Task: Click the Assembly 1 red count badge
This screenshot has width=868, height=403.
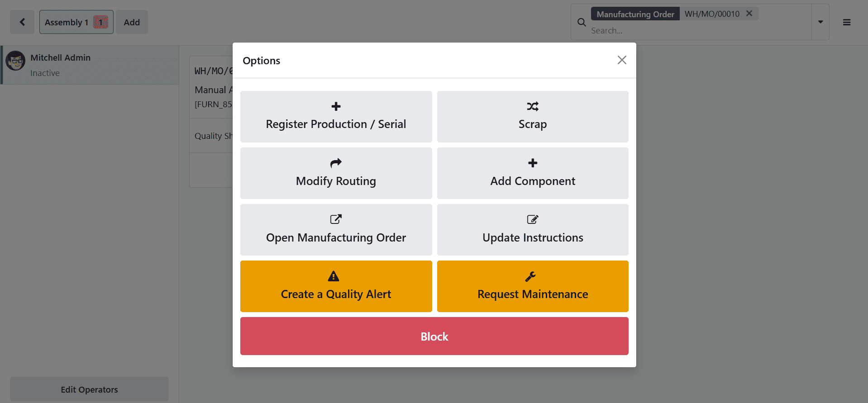Action: coord(100,22)
